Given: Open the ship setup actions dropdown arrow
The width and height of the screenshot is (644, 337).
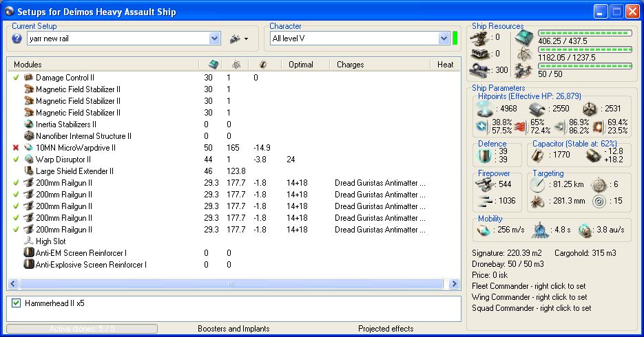Looking at the screenshot, I should click(x=246, y=39).
